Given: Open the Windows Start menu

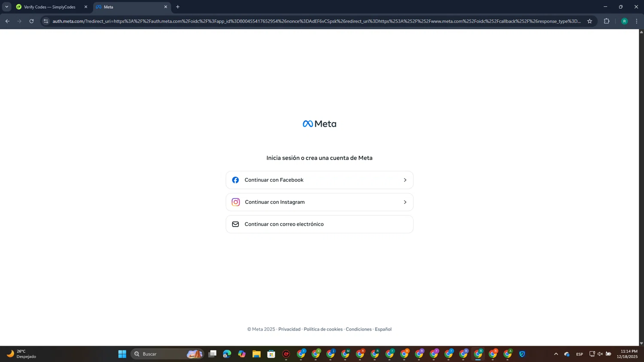Looking at the screenshot, I should point(122,354).
